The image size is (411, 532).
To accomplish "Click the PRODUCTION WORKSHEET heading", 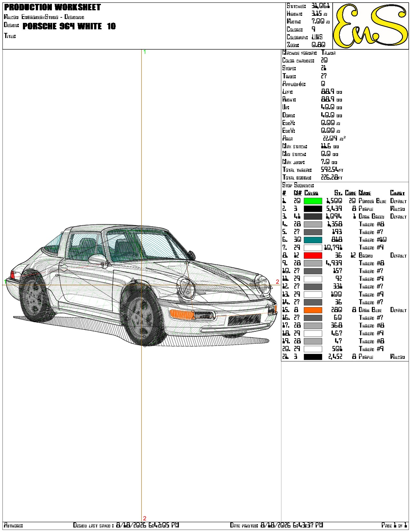I will click(x=53, y=7).
